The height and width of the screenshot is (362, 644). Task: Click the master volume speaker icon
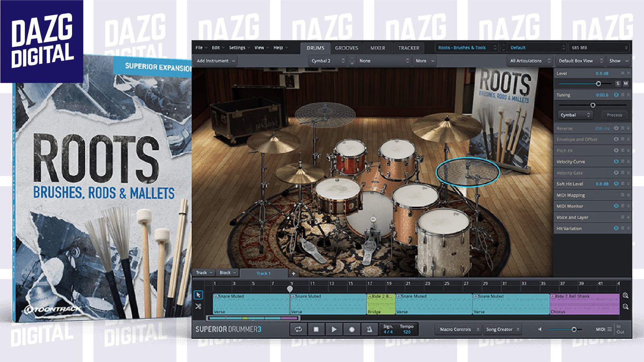[x=540, y=329]
